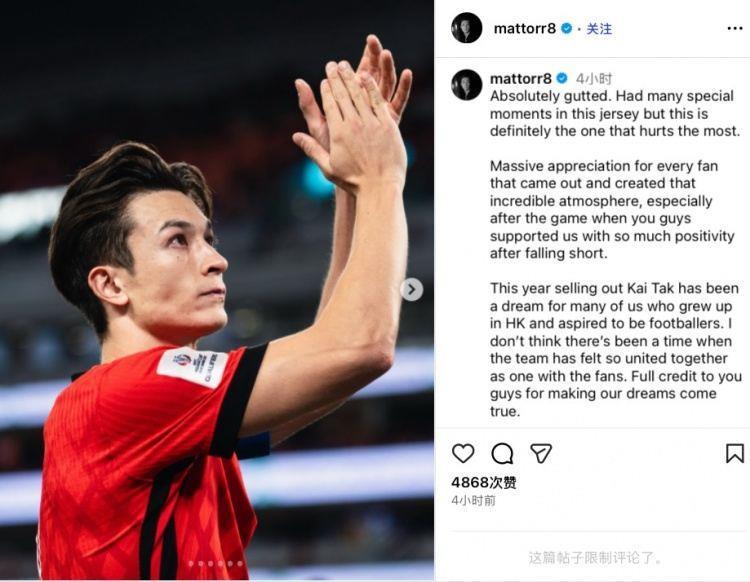750x582 pixels.
Task: Select the caption paragraph about Kai Tak
Action: 615,350
